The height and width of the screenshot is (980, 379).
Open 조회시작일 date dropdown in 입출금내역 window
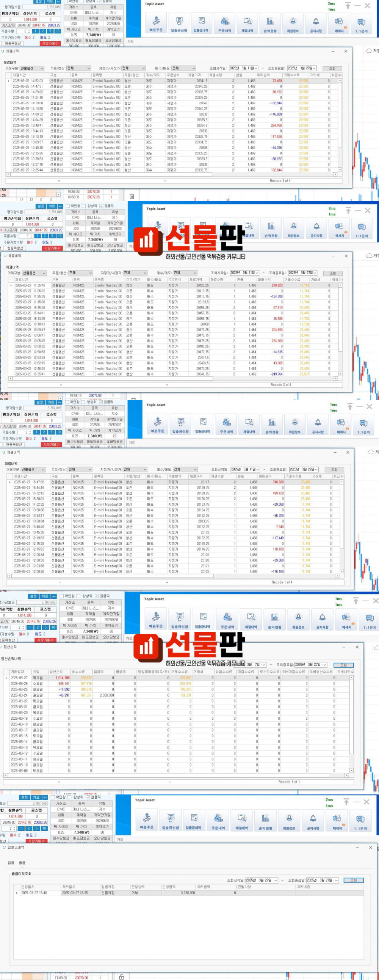(276, 880)
